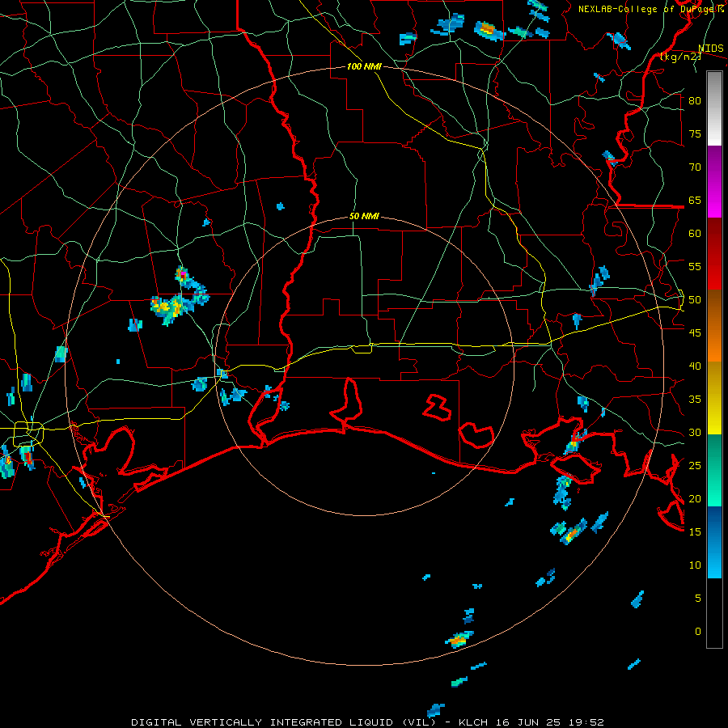The height and width of the screenshot is (728, 728).
Task: Click the 100 NMI range ring label
Action: click(364, 66)
